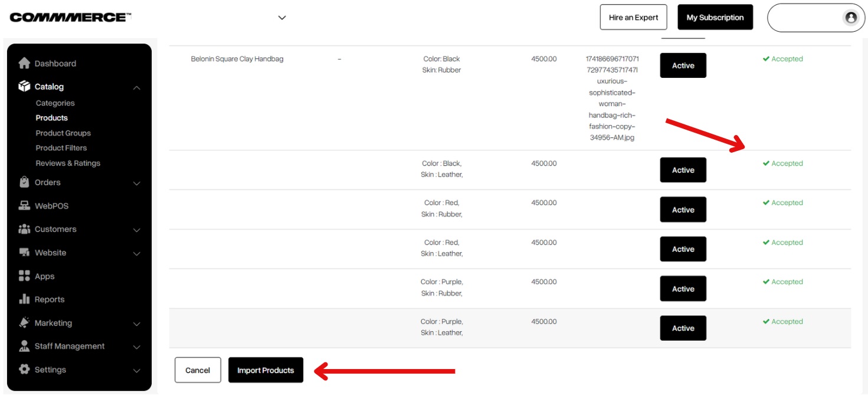
Task: Click the Reports bar chart icon
Action: click(24, 299)
